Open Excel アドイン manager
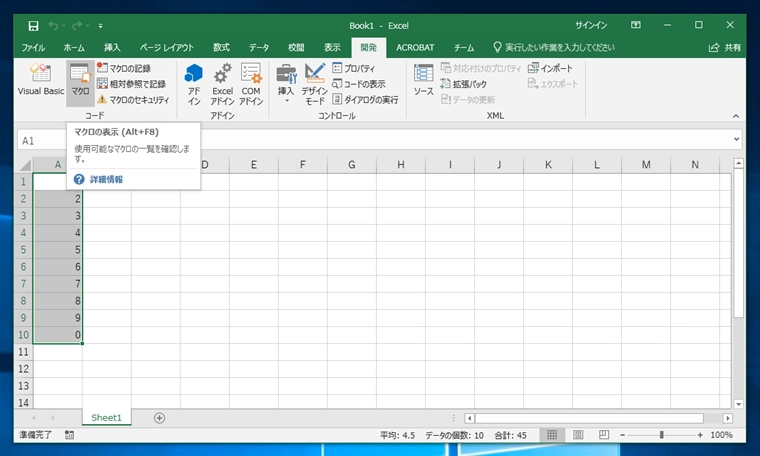 [222, 84]
